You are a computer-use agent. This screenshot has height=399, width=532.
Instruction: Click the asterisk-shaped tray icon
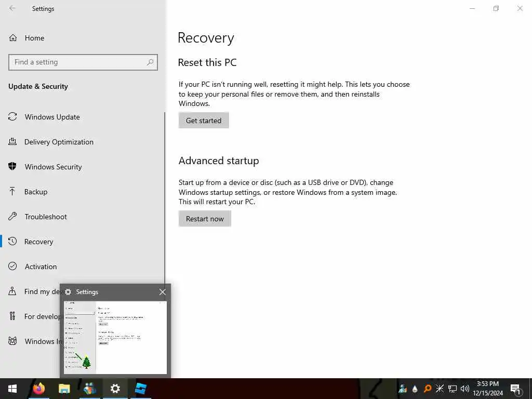pyautogui.click(x=440, y=389)
